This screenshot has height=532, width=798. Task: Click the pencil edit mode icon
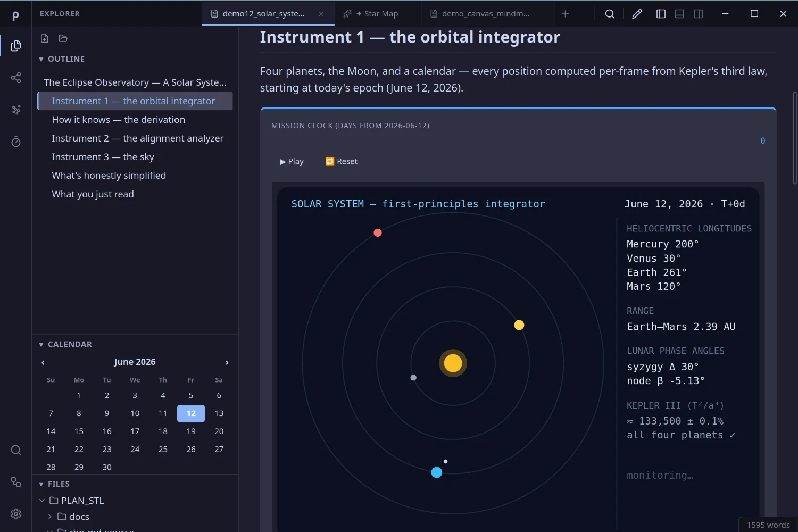pyautogui.click(x=637, y=14)
